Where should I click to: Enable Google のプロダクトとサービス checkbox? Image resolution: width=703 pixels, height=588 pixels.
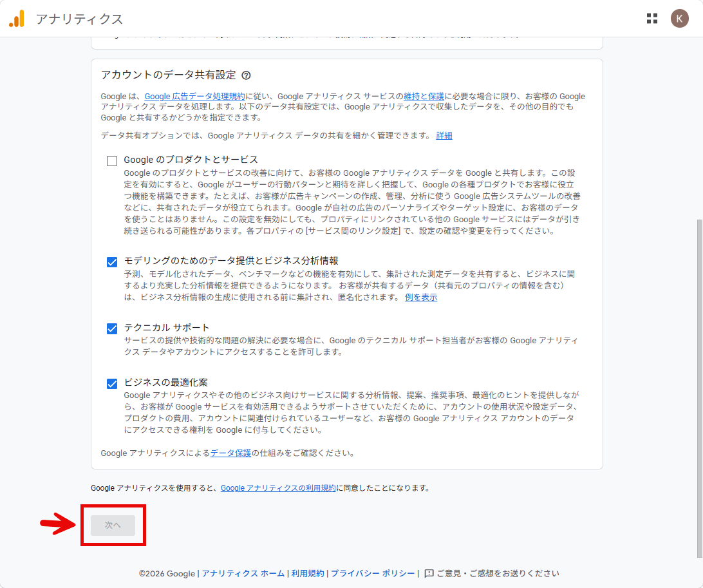click(x=112, y=160)
